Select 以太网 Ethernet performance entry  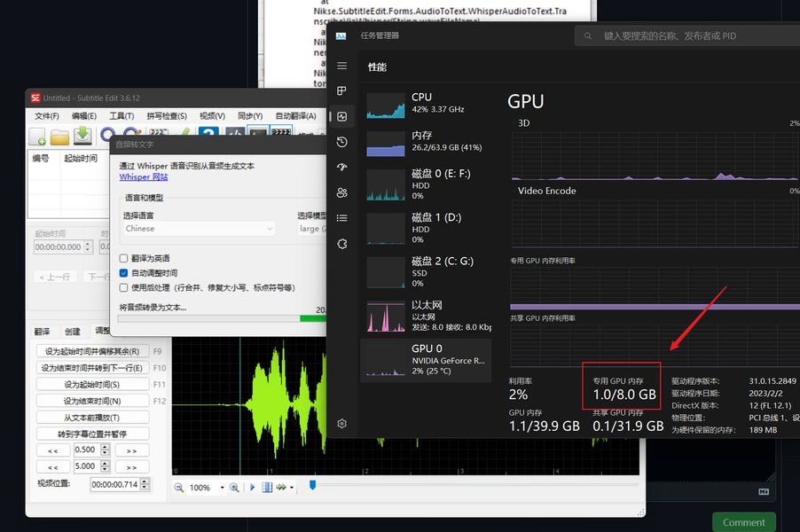coord(426,317)
